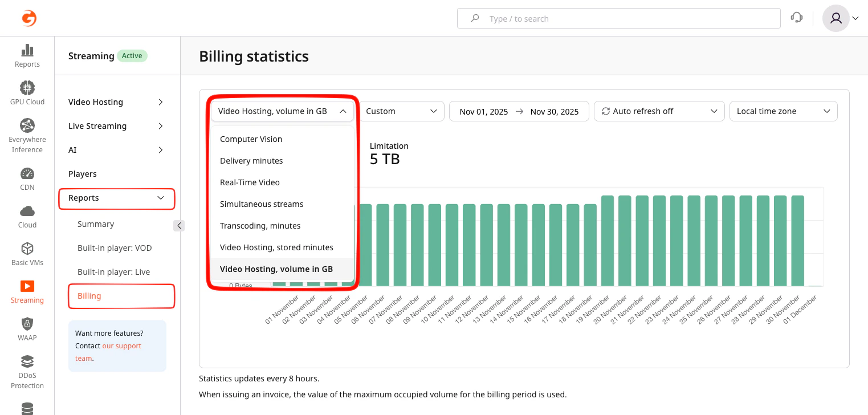This screenshot has width=868, height=415.
Task: Switch to the Summary report
Action: [95, 223]
